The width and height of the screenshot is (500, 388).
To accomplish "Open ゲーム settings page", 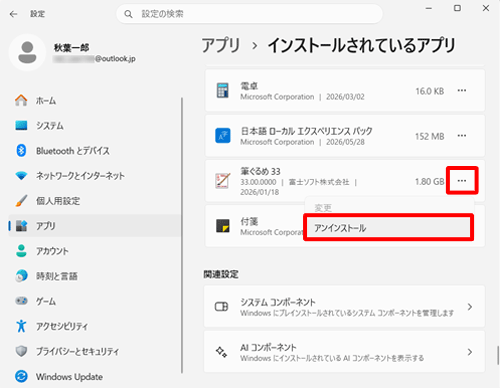I will (95, 301).
